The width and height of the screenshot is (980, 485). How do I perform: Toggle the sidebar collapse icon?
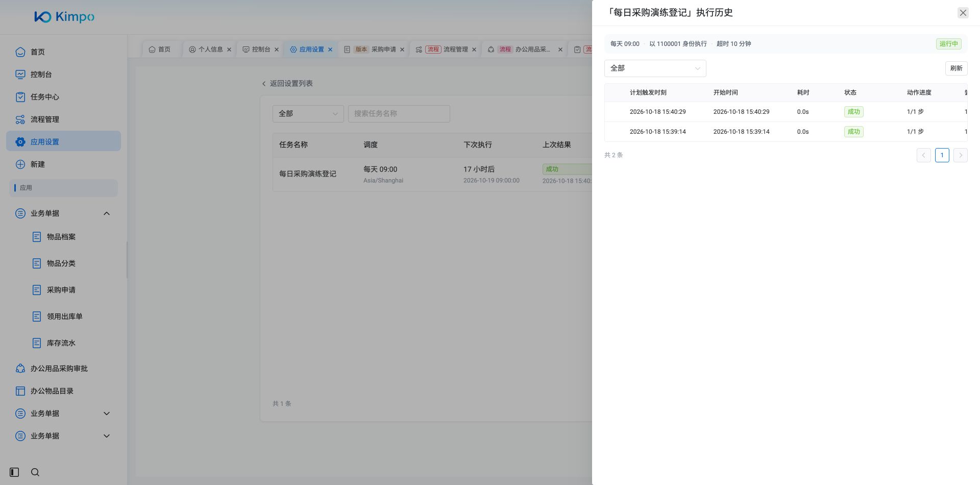pyautogui.click(x=14, y=472)
